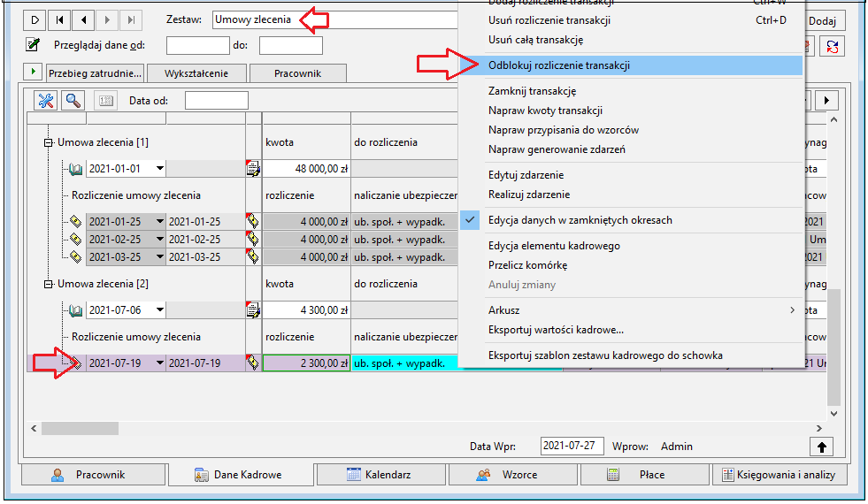Select Edytuj zdarzenie
Image resolution: width=868 pixels, height=504 pixels.
click(x=631, y=175)
